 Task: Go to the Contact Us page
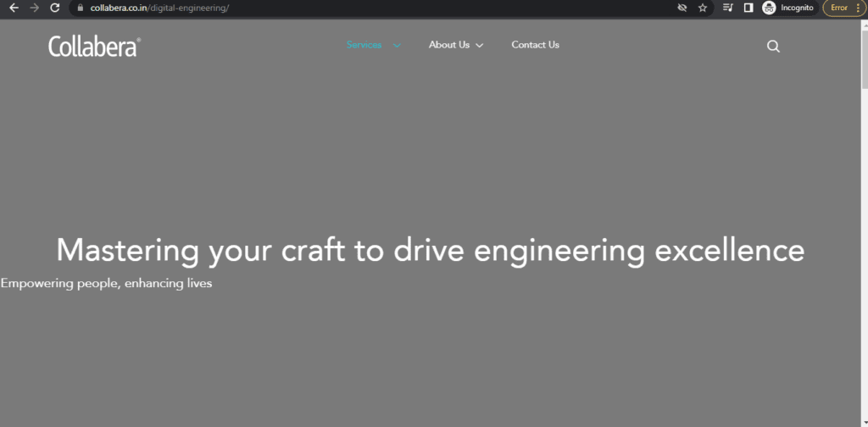[535, 45]
